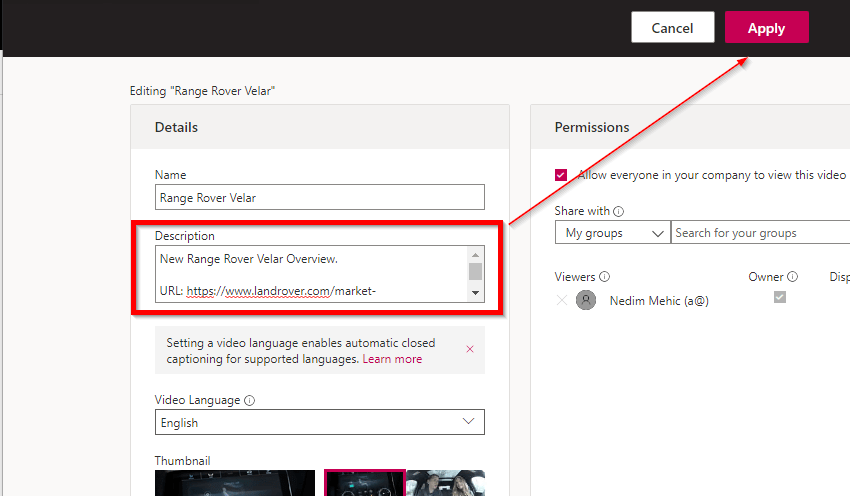Click the Description scrollbar thumb
850x496 pixels.
coord(476,271)
